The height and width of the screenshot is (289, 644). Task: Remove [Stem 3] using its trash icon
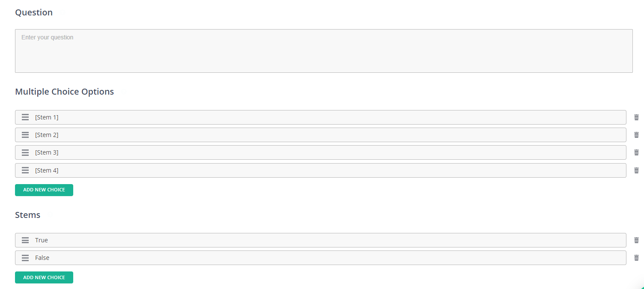(636, 152)
